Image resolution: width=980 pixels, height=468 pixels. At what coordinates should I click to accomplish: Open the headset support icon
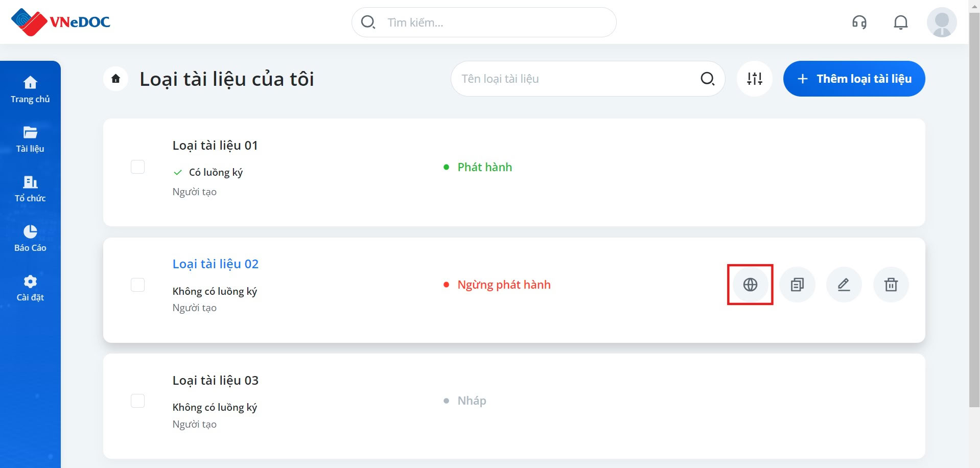tap(859, 22)
